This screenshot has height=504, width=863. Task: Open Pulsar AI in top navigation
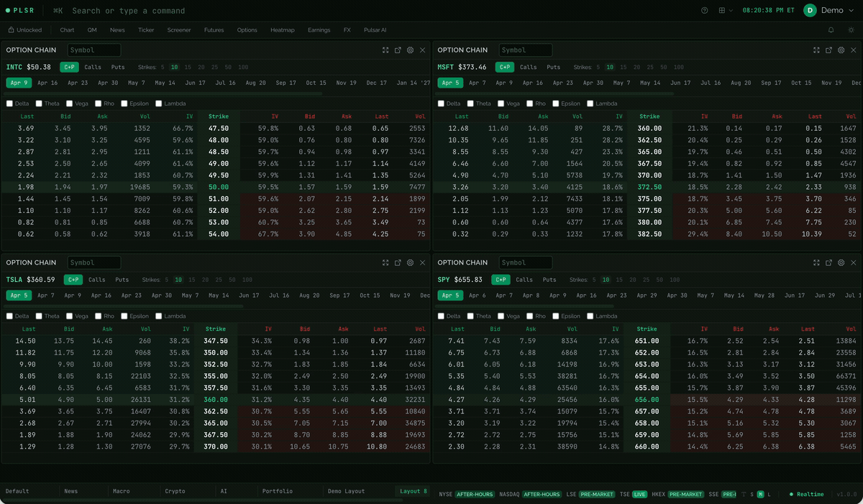coord(375,30)
